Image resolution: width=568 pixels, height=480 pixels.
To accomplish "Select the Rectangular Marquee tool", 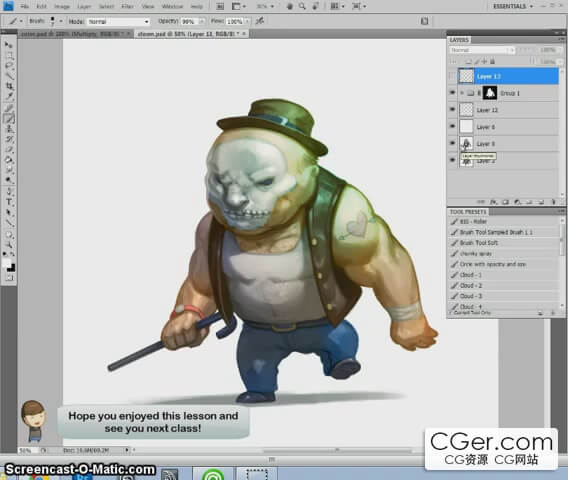I will (x=9, y=55).
